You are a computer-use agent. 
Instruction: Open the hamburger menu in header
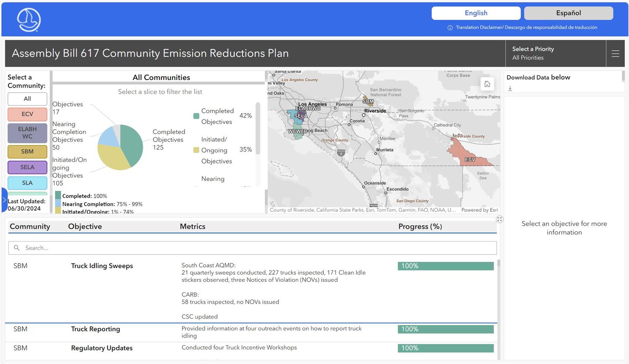tap(615, 54)
